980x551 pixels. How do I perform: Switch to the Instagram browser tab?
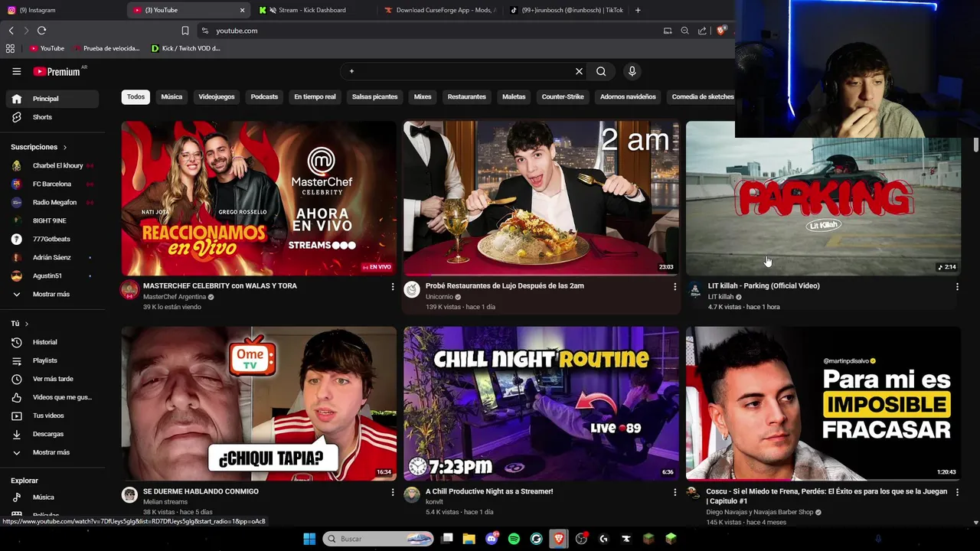[61, 10]
